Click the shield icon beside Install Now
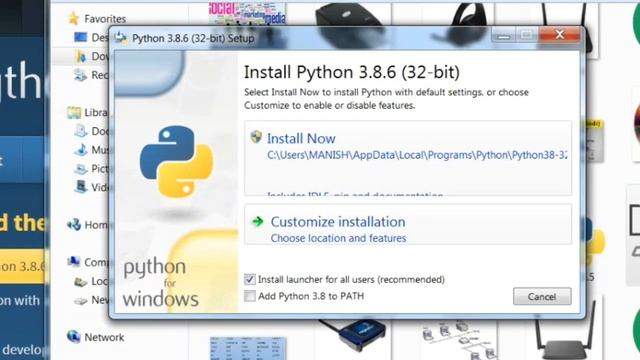The image size is (640, 360). [256, 137]
